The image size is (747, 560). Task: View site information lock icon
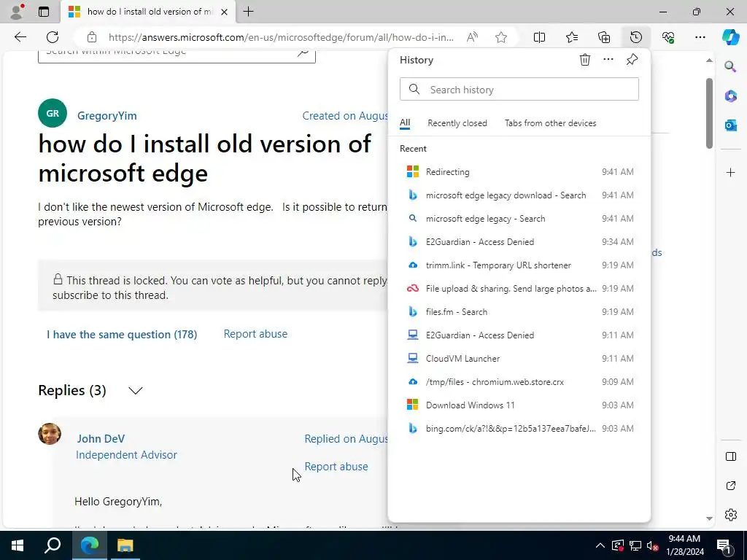pos(92,37)
